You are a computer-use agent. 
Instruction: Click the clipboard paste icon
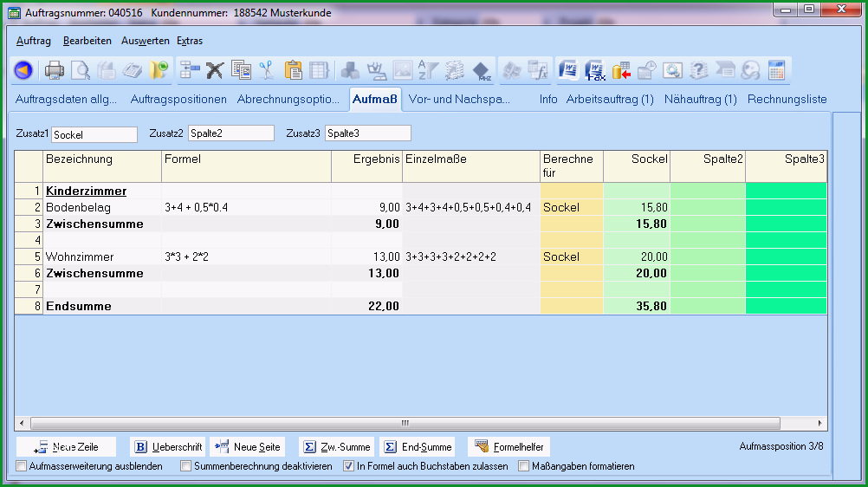(294, 70)
